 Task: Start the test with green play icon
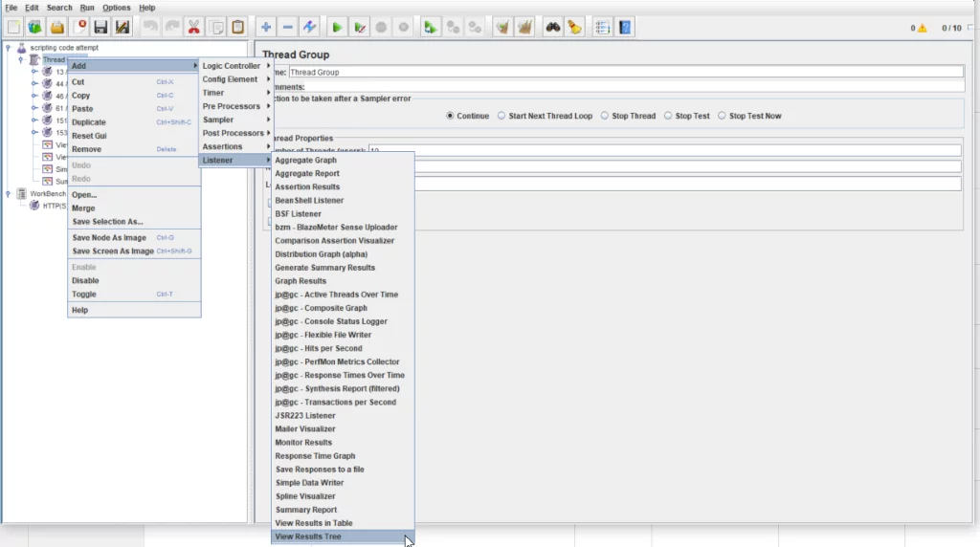pyautogui.click(x=337, y=28)
